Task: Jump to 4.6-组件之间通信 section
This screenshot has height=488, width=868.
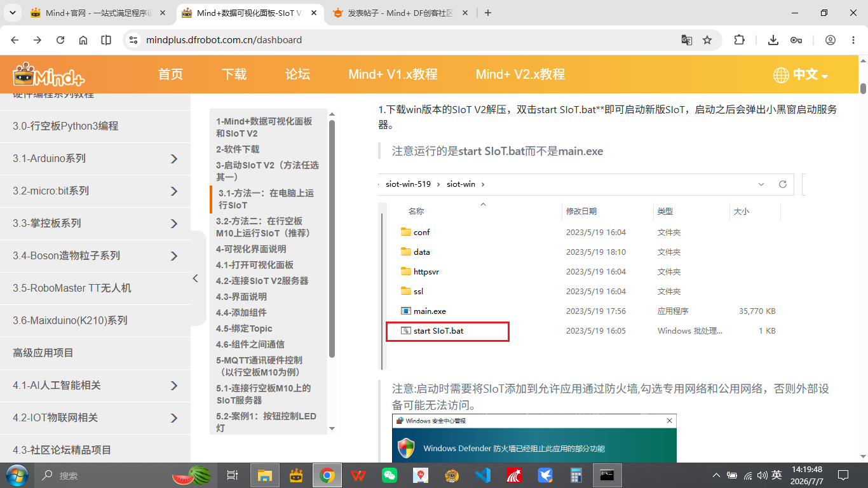Action: 250,344
